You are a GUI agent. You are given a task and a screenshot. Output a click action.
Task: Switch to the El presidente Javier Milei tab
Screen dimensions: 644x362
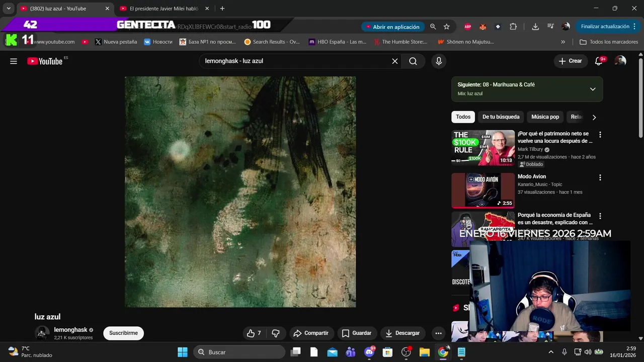tap(164, 9)
